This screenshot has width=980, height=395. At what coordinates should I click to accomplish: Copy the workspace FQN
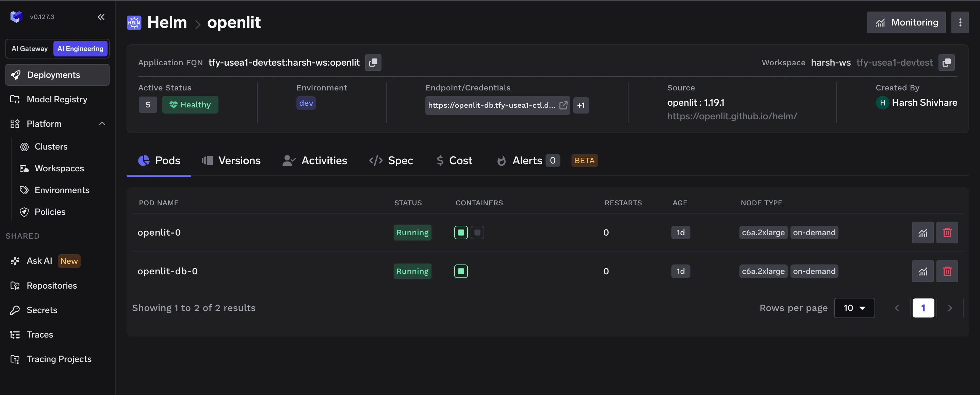[x=947, y=62]
